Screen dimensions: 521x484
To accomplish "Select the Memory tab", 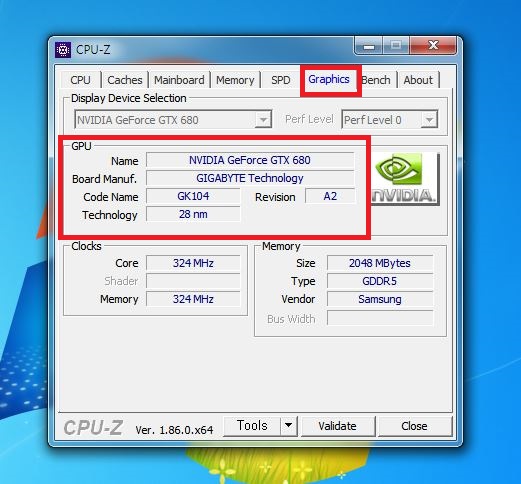I will click(x=235, y=80).
